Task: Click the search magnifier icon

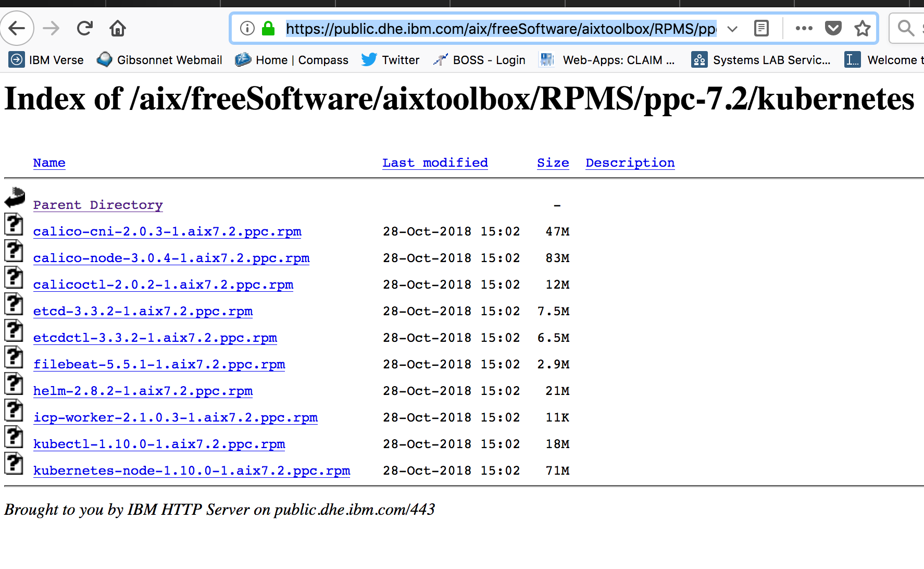Action: click(906, 28)
